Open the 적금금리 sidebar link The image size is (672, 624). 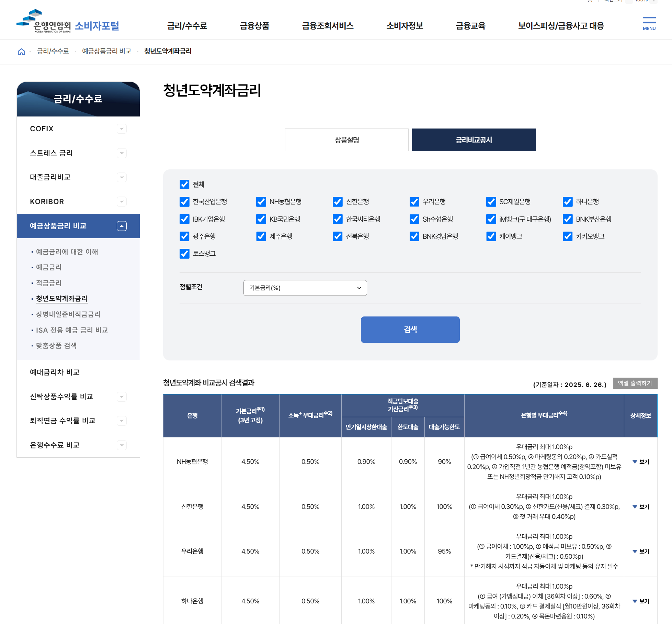pos(49,283)
